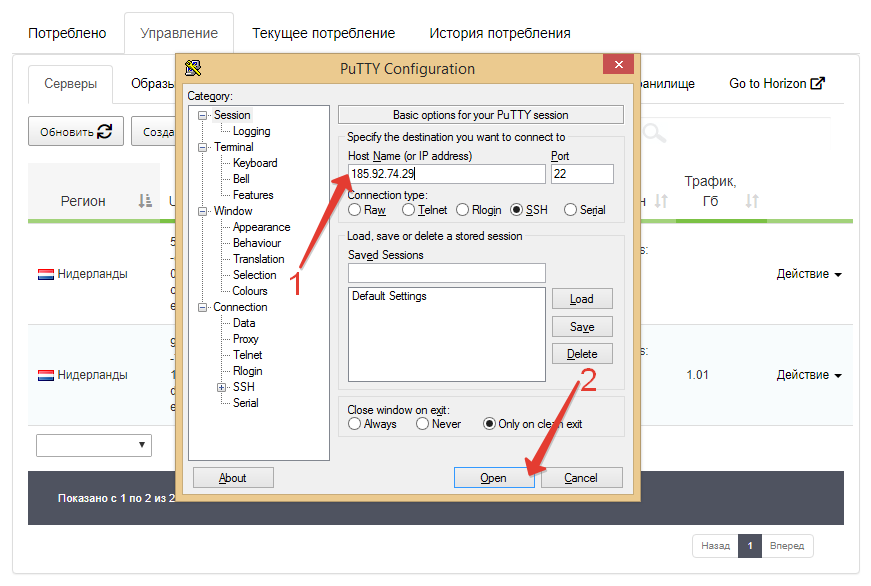Screen dimensions: 871x586
Task: Select Keyboard in category tree
Action: [255, 163]
